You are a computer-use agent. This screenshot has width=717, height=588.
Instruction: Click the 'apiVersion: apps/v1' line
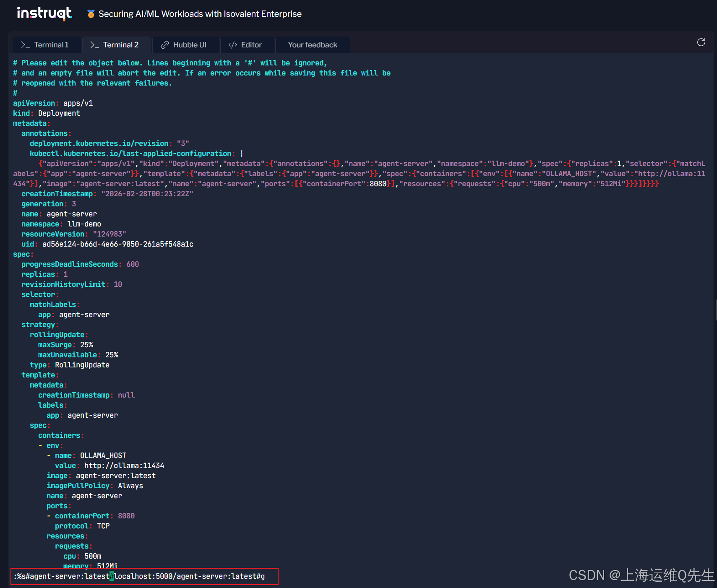(53, 103)
